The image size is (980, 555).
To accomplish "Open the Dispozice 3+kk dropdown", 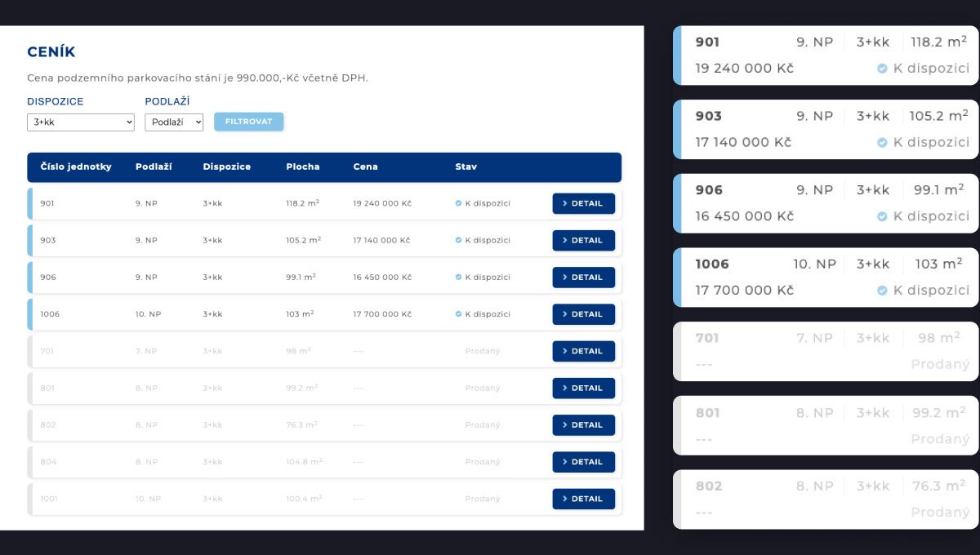I will point(80,122).
